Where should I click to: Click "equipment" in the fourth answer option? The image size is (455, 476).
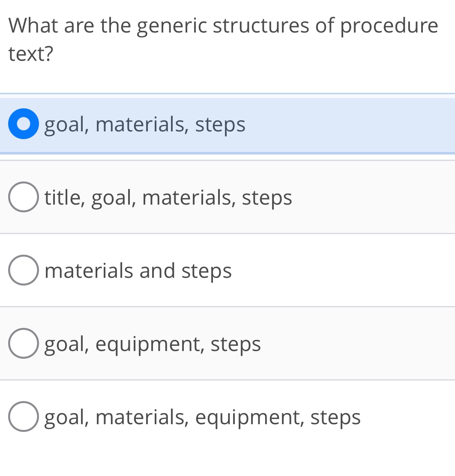coord(149,345)
